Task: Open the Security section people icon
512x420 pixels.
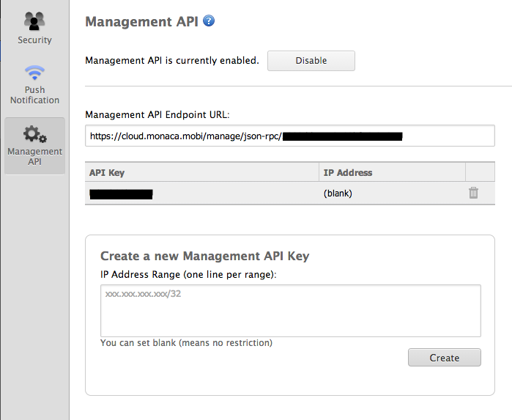Action: tap(34, 20)
